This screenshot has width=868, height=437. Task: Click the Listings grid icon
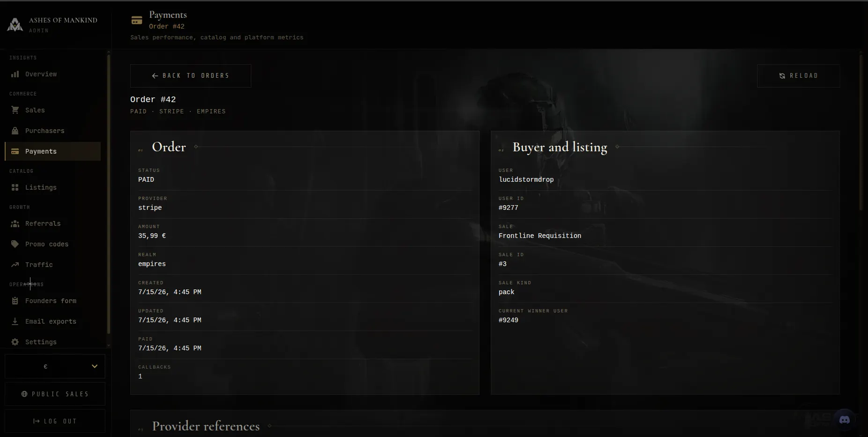coord(15,187)
